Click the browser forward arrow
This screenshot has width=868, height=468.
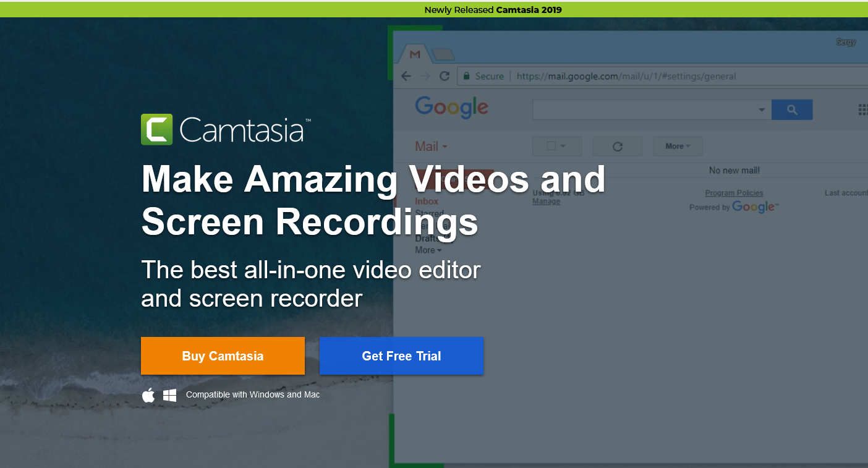[x=425, y=76]
